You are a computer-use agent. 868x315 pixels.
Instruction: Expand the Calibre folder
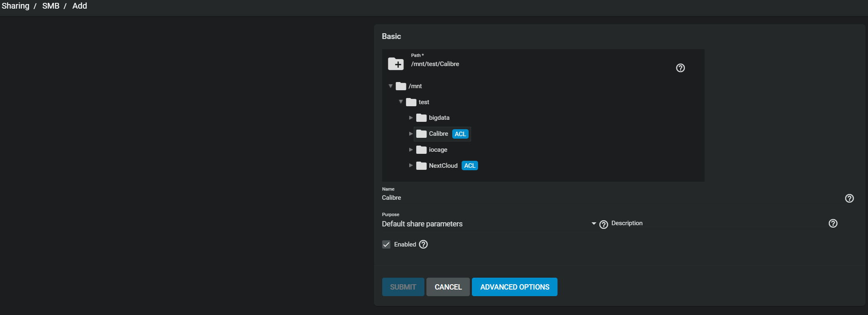[x=411, y=134]
